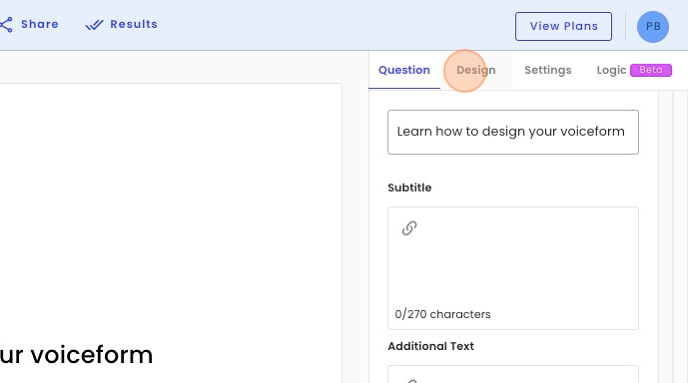Screen dimensions: 688x383
Task: Click the Additional Text section label
Action: 431,346
